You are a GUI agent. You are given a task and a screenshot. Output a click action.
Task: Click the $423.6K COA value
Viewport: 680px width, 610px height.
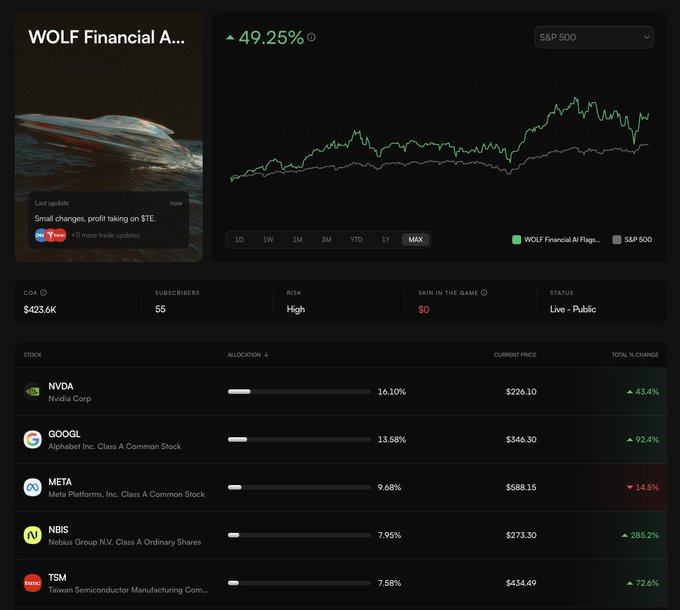(x=40, y=310)
